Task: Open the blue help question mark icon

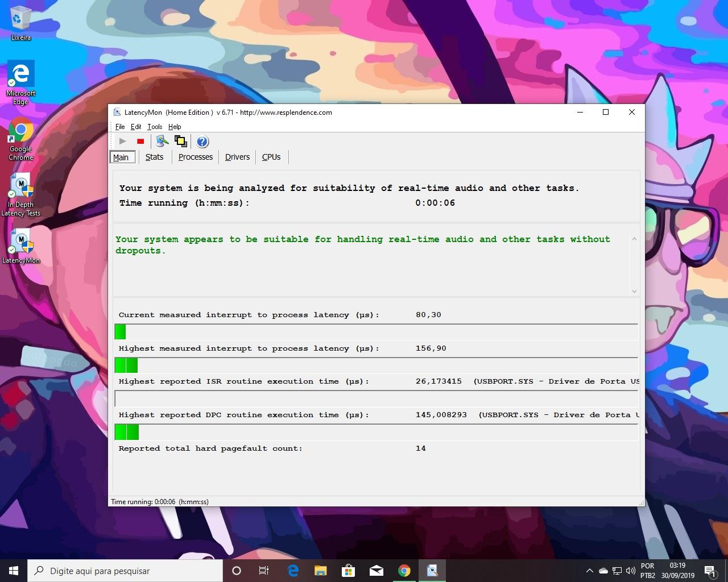Action: 202,142
